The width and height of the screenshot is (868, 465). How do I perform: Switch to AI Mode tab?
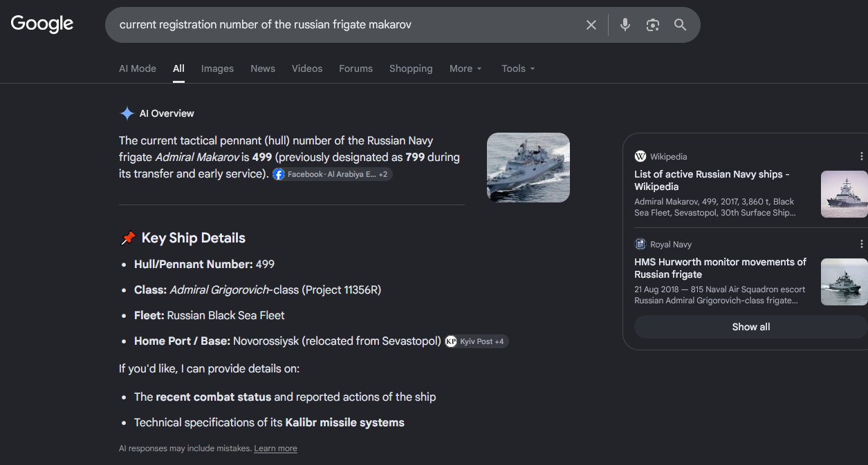pos(138,68)
